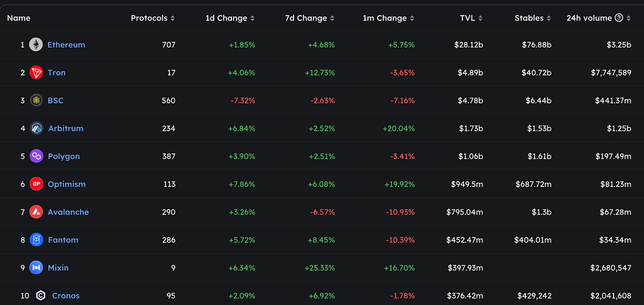Sort table using 7d Change arrows
This screenshot has height=305, width=644.
(x=332, y=18)
